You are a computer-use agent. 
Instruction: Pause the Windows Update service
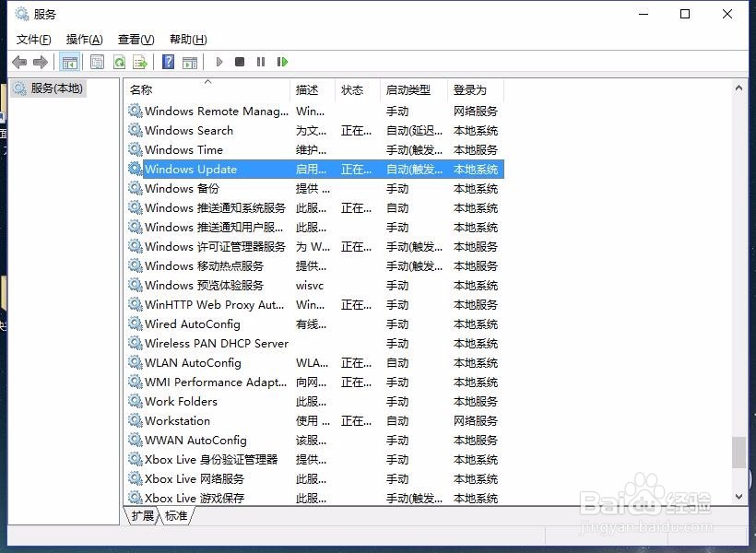tap(260, 62)
